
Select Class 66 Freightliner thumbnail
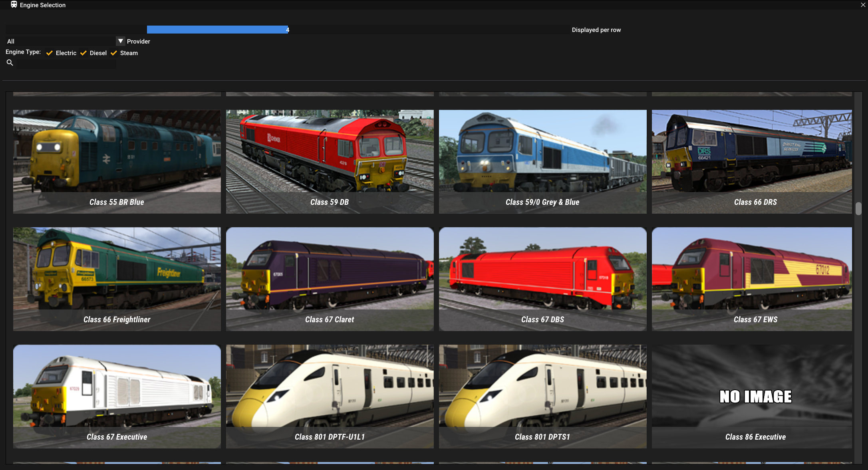pos(117,279)
